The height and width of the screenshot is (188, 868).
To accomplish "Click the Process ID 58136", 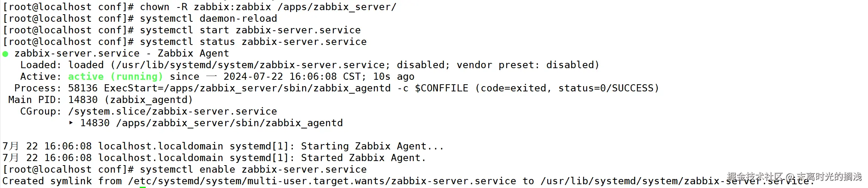I will pyautogui.click(x=83, y=88).
